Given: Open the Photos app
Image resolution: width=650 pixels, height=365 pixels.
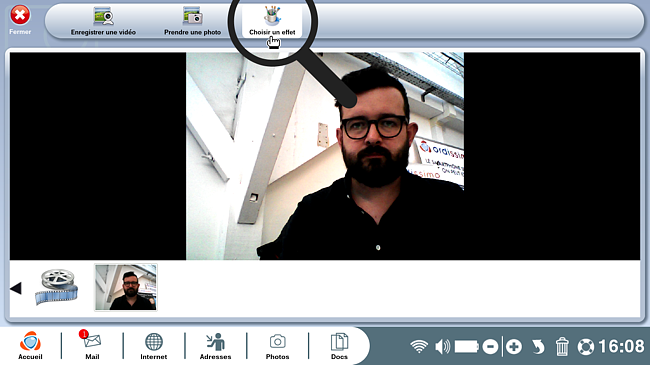Looking at the screenshot, I should (x=277, y=345).
